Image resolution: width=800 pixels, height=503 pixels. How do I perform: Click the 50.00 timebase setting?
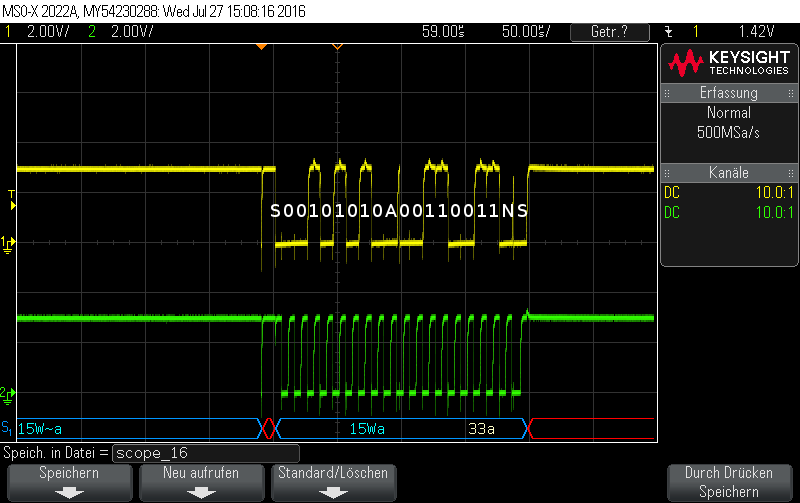(526, 32)
